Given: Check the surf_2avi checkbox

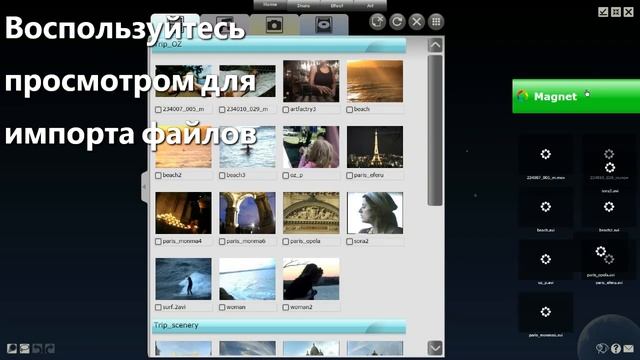Looking at the screenshot, I should tap(158, 307).
